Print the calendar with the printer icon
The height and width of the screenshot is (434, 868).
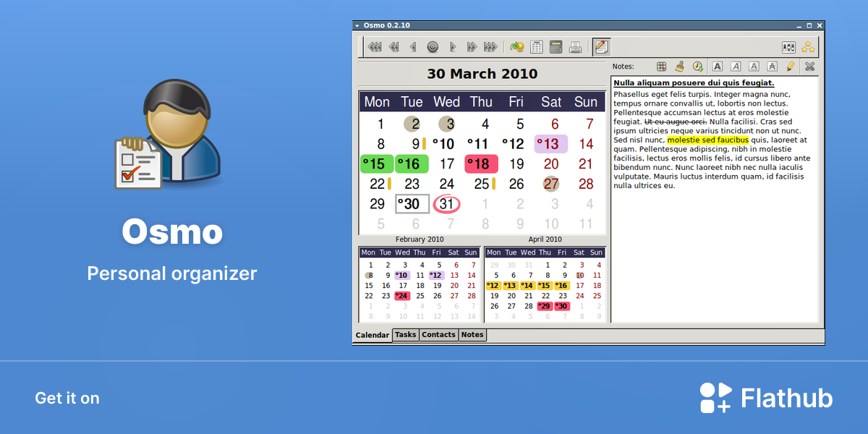[575, 47]
